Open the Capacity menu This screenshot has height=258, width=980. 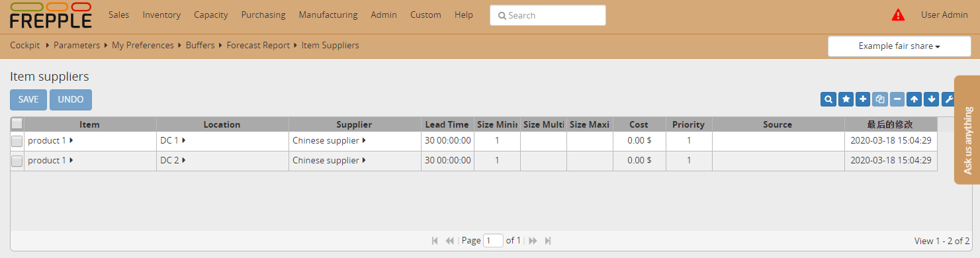[x=211, y=15]
